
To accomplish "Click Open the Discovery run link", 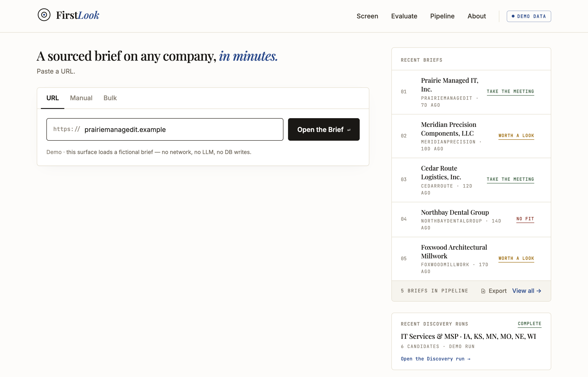I will pyautogui.click(x=435, y=359).
